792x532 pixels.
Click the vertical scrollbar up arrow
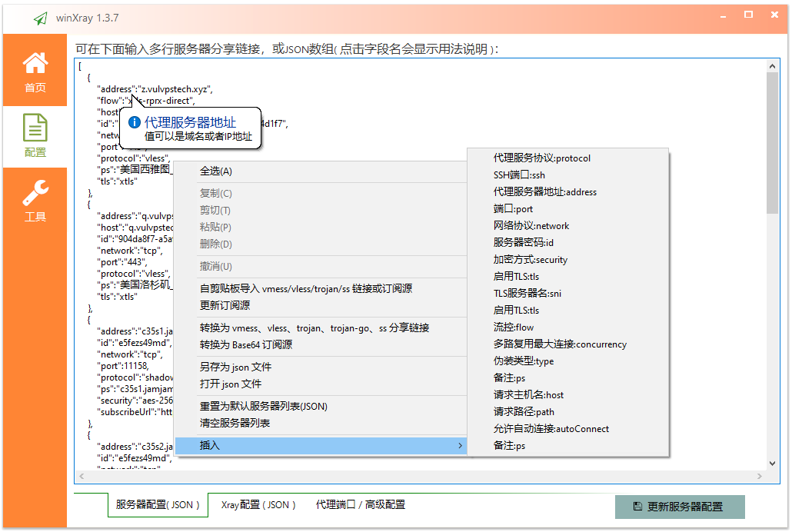point(772,66)
